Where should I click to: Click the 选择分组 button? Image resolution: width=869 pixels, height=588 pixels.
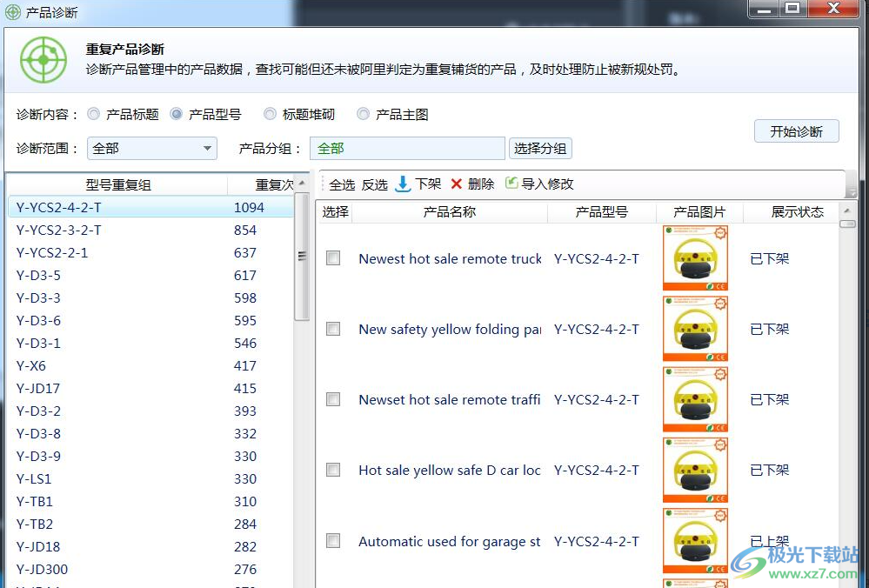pos(540,149)
